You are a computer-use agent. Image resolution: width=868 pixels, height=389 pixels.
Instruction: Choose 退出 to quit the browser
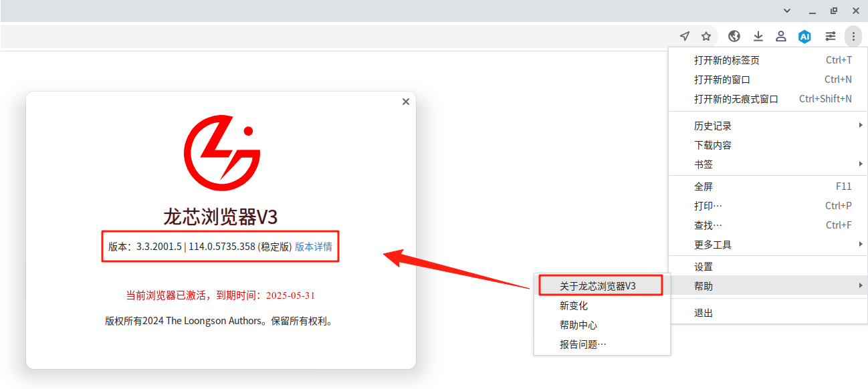[768, 313]
